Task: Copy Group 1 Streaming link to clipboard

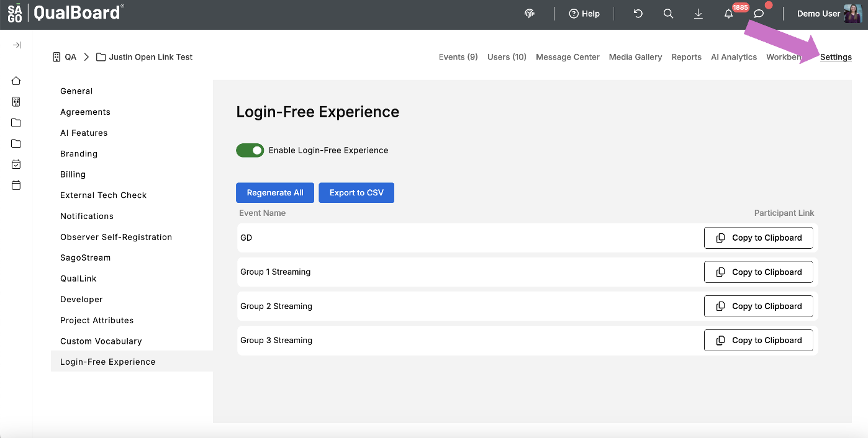Action: click(x=758, y=272)
